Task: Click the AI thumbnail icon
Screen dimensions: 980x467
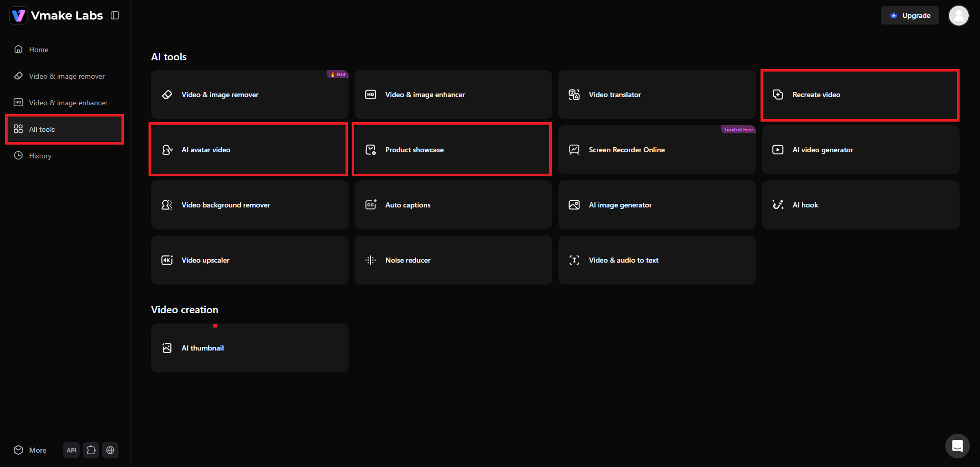Action: click(x=167, y=348)
